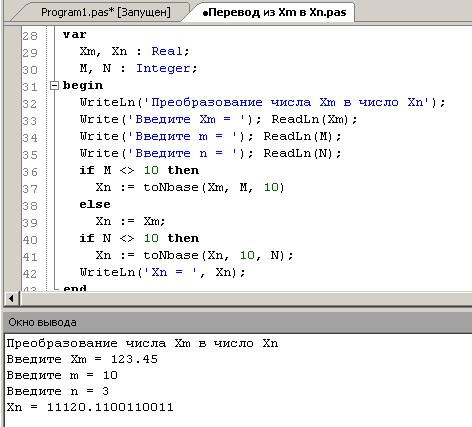Click toNbase(Xm, M, 10) call on line 37
Image resolution: width=472 pixels, height=427 pixels.
(214, 187)
